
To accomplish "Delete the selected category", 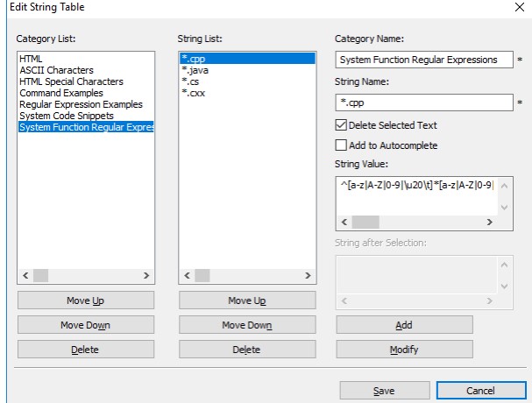I will point(85,350).
